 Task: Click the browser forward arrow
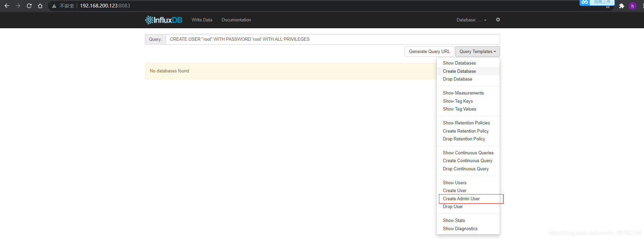[18, 6]
